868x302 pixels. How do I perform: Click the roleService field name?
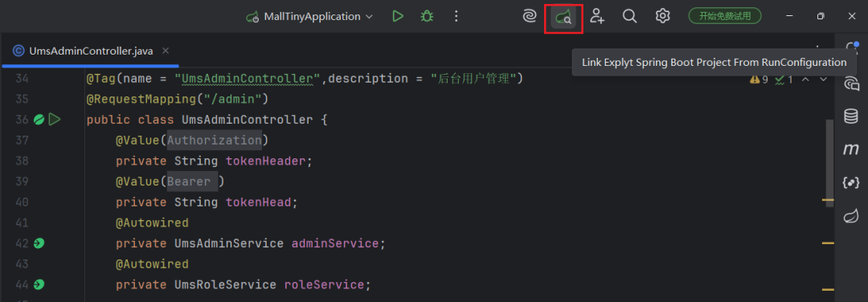pos(324,285)
